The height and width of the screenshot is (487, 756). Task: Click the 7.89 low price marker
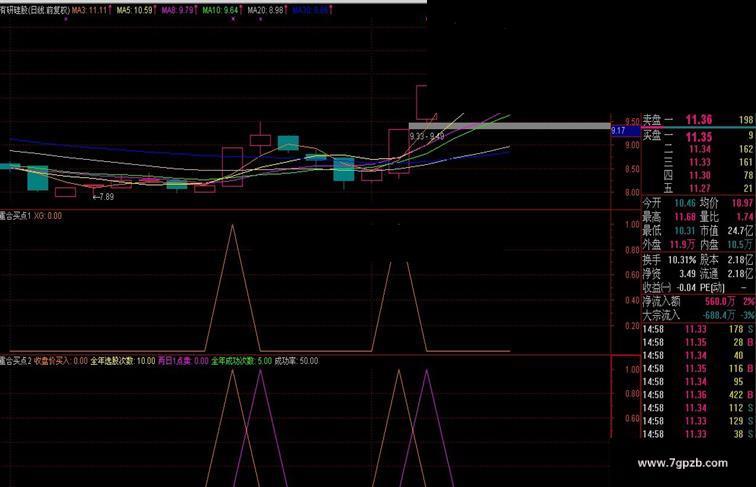tap(104, 197)
